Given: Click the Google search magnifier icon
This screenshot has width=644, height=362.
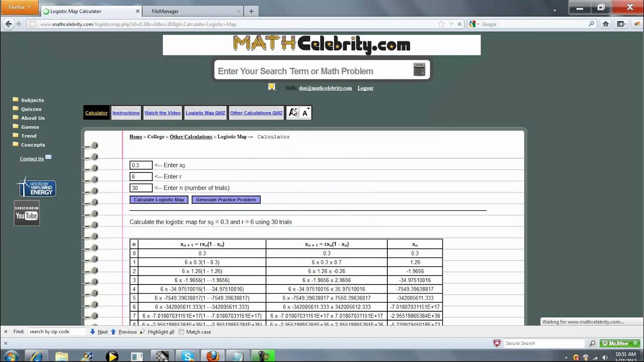Looking at the screenshot, I should 592,24.
